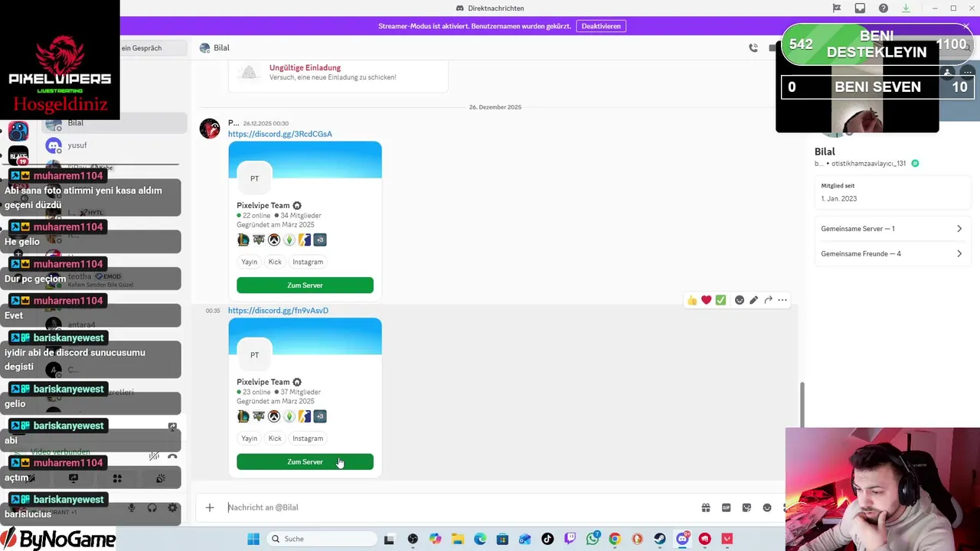Click Ungültige Einladung heading
This screenshot has height=551, width=980.
pyautogui.click(x=305, y=67)
